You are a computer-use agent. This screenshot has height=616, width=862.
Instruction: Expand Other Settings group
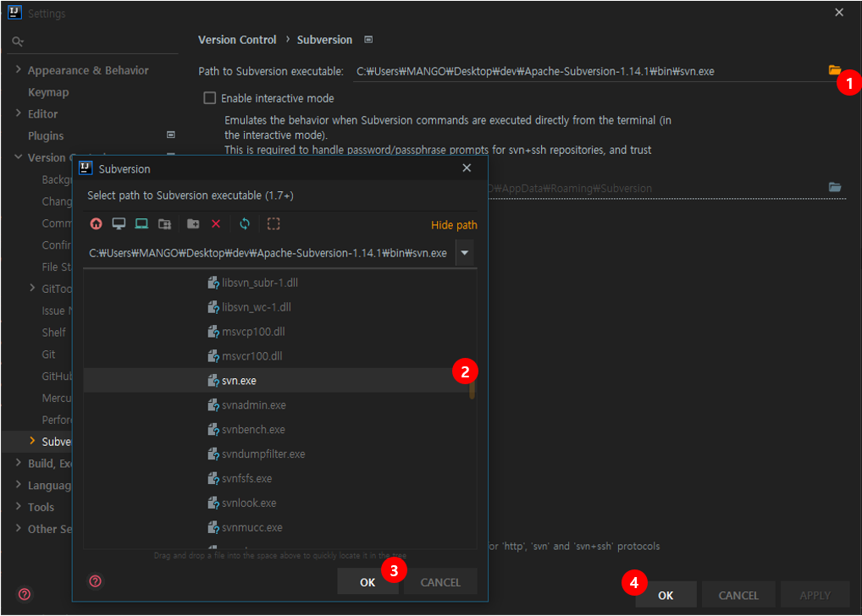coord(18,528)
